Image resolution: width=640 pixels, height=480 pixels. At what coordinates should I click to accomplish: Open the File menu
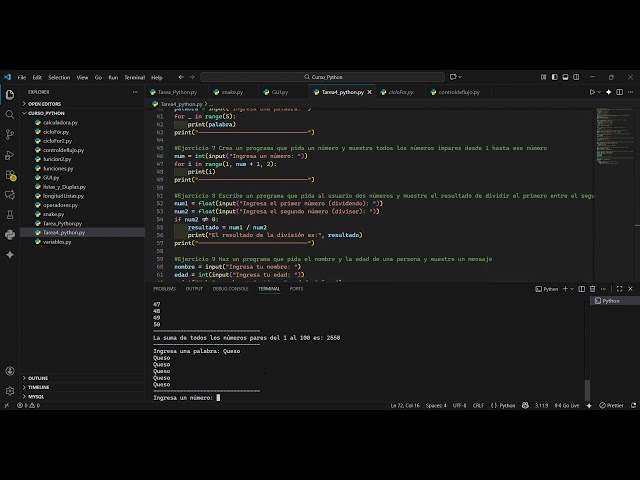click(x=22, y=78)
